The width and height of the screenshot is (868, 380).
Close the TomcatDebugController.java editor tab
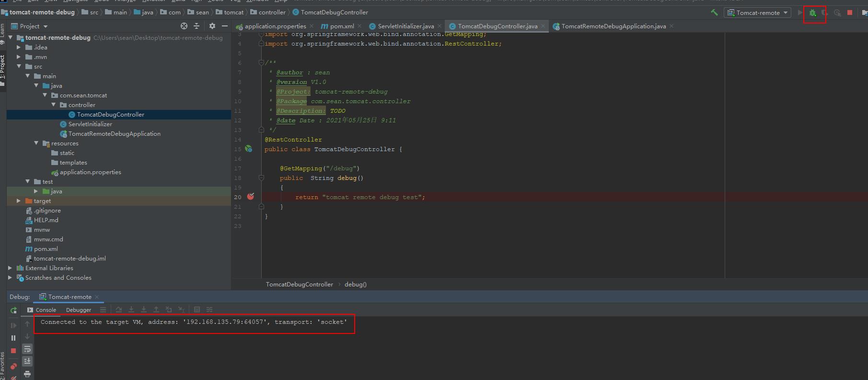pyautogui.click(x=543, y=26)
